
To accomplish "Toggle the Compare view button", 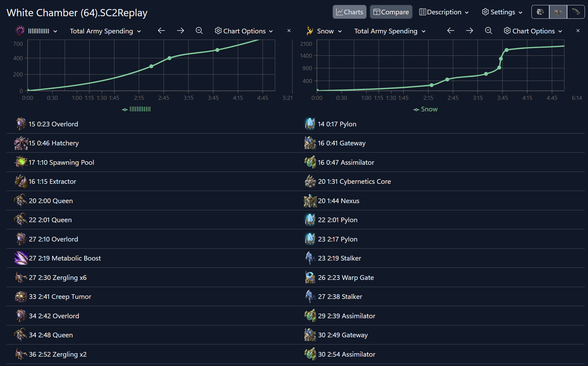I will 391,12.
